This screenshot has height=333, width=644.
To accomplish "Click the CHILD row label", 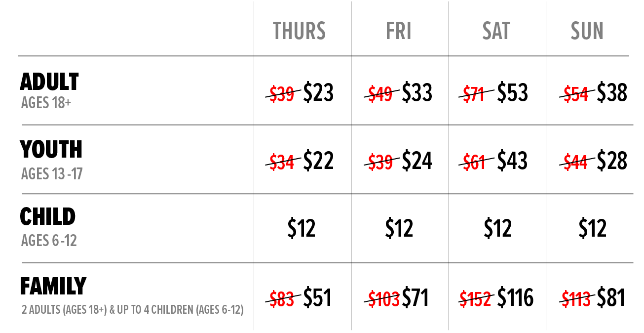I will pos(48,217).
